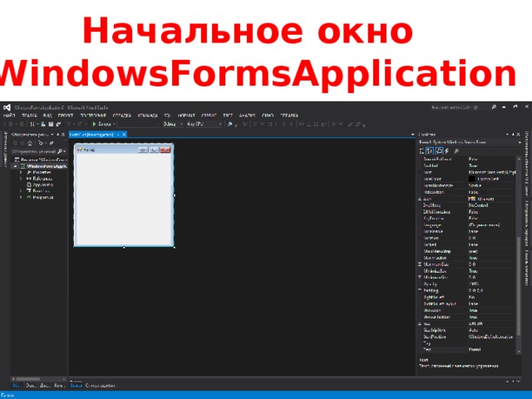Click the New Project toolbar icon
Screen dimensions: 532x399
point(32,124)
